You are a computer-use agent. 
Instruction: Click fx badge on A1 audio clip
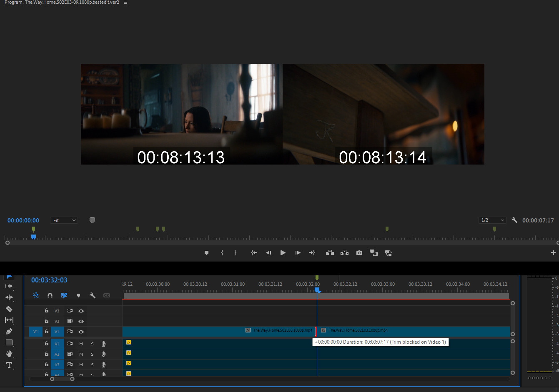click(129, 342)
